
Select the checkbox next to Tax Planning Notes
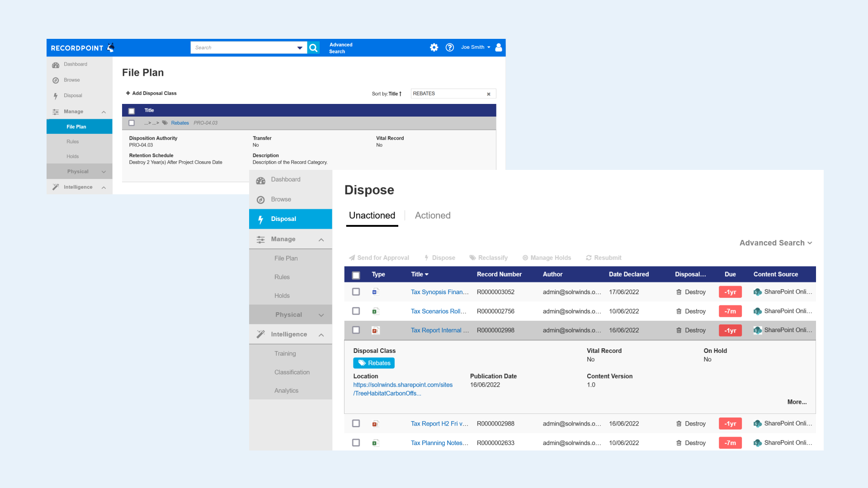tap(356, 443)
